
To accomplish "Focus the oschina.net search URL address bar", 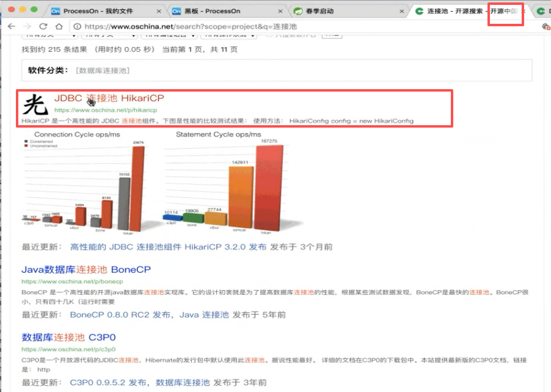I will point(302,27).
